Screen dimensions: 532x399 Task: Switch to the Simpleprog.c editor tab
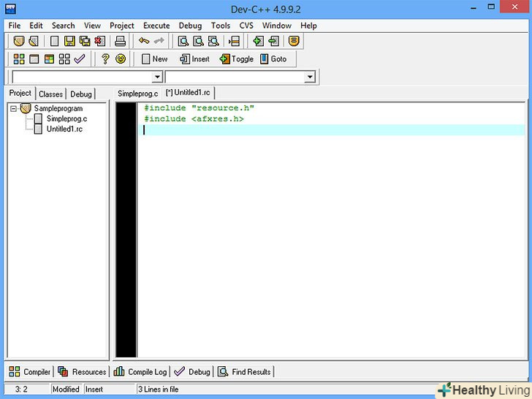pyautogui.click(x=137, y=94)
